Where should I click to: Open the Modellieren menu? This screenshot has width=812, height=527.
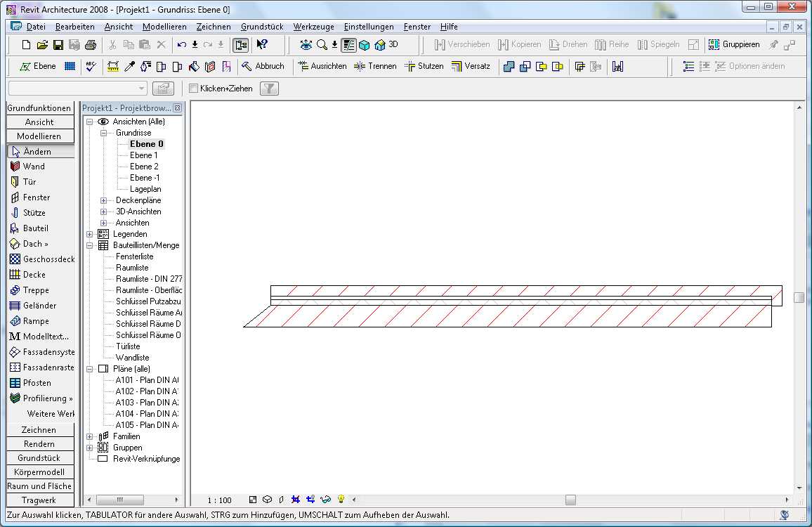point(164,27)
